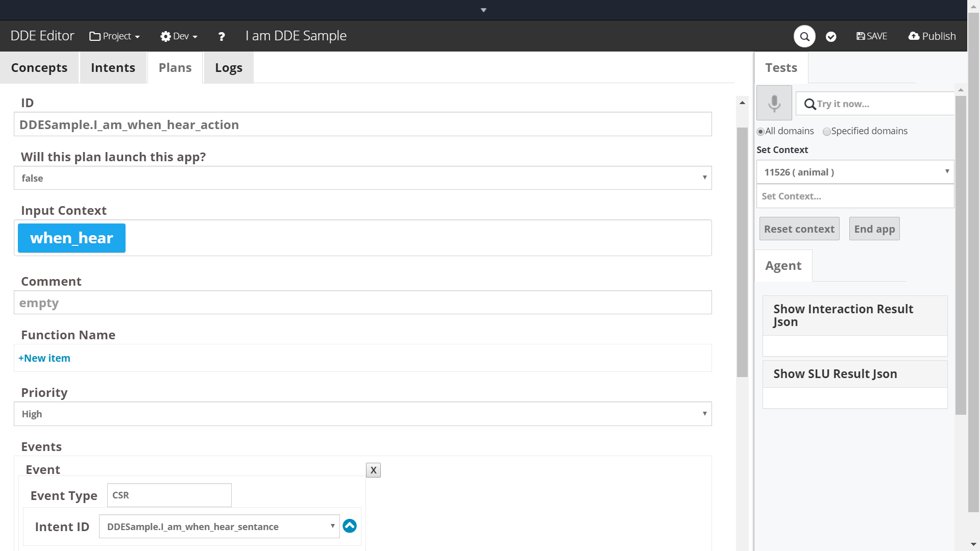
Task: Click the Publish cloud upload button
Action: (x=932, y=36)
